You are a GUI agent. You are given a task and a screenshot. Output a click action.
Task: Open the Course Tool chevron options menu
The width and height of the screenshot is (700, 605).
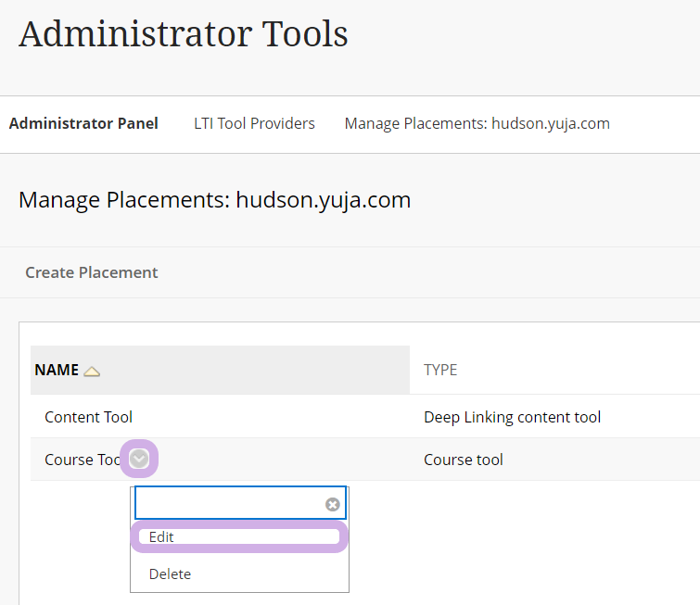pyautogui.click(x=139, y=459)
